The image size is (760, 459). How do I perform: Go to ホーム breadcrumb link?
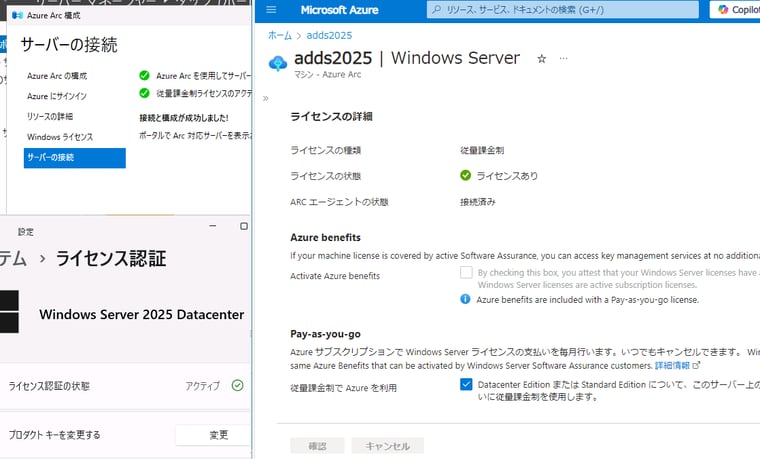pos(280,35)
